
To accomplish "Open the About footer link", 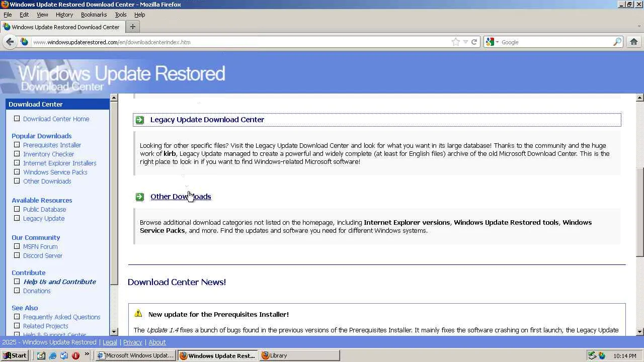I will click(157, 342).
